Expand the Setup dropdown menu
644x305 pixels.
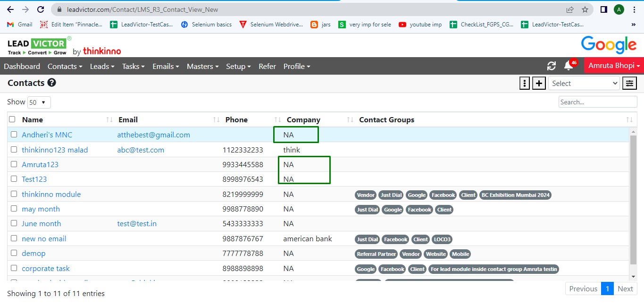pos(238,66)
